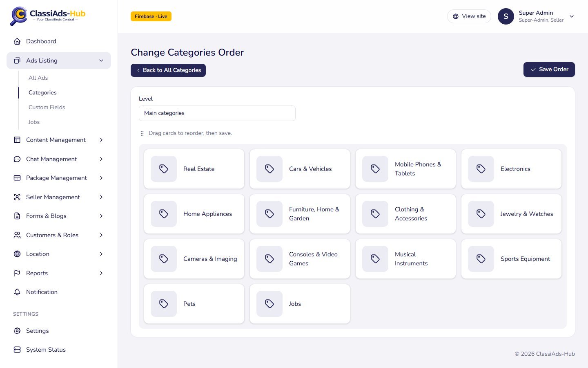Click the ClassiAds-Hub logo

click(48, 16)
